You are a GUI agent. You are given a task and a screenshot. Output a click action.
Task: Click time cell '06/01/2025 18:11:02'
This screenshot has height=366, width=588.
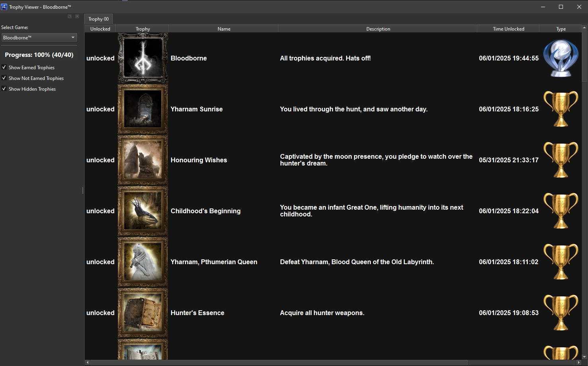509,262
